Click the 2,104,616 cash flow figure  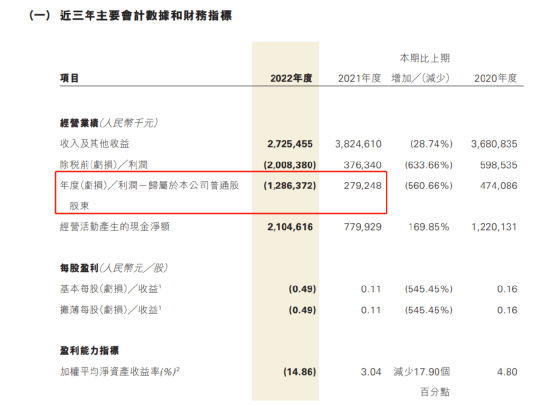[x=290, y=227]
